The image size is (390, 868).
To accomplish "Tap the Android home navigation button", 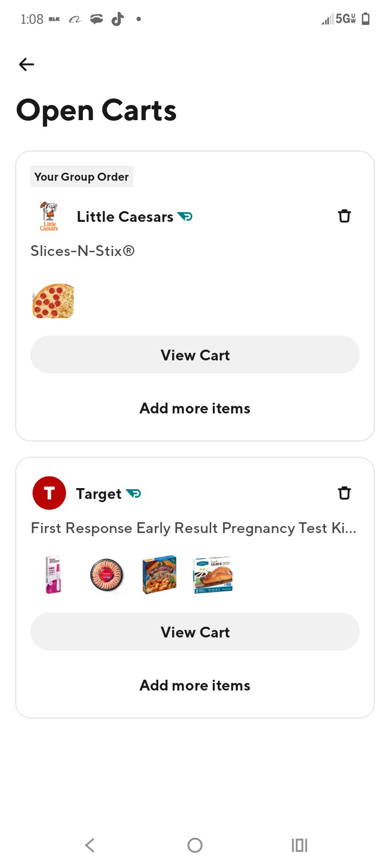I will (195, 845).
